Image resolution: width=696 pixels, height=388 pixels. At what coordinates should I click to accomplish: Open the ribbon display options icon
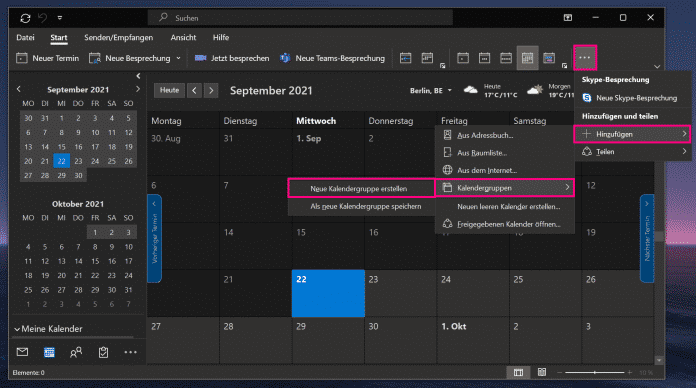click(568, 18)
